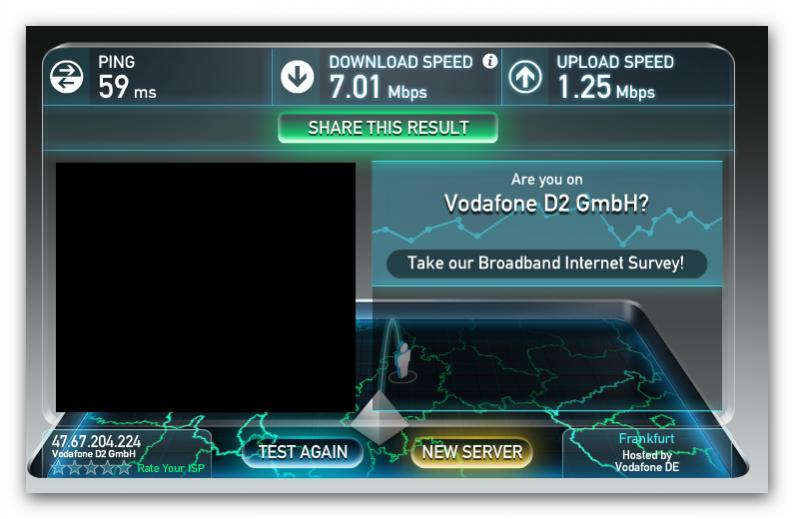Viewport: 794px width, 519px height.
Task: Rate ISP with first star
Action: pos(59,467)
